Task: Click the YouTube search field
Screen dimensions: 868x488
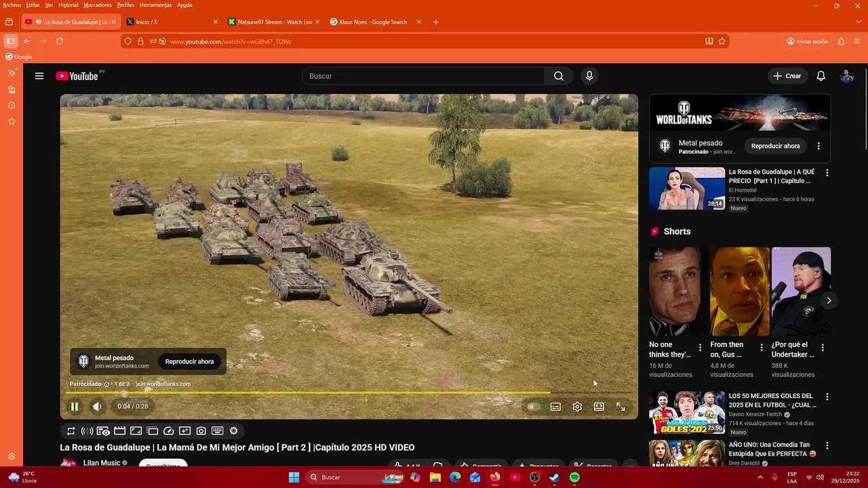Action: pos(424,76)
